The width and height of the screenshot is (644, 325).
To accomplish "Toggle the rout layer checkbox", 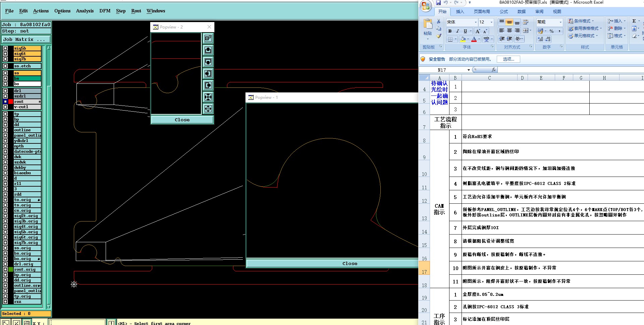I will point(5,102).
